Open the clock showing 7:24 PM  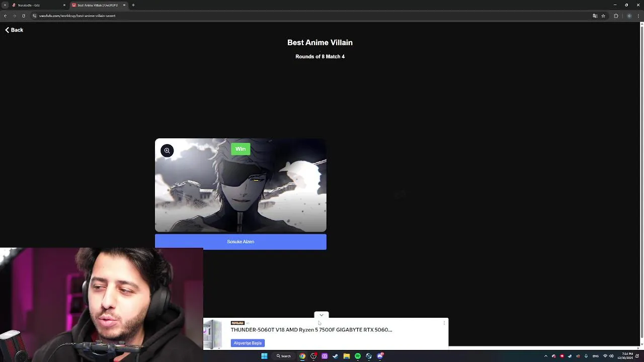626,356
